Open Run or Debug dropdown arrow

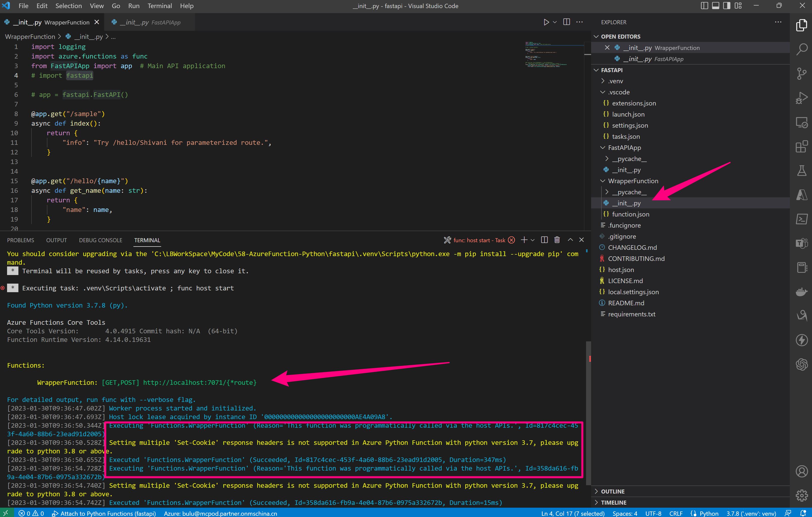point(555,22)
